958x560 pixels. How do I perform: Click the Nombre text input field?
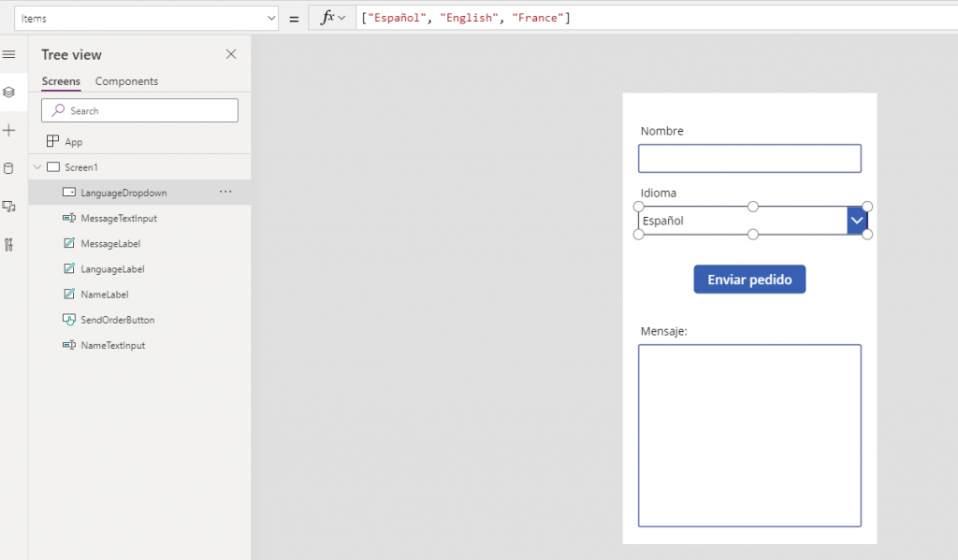(749, 159)
